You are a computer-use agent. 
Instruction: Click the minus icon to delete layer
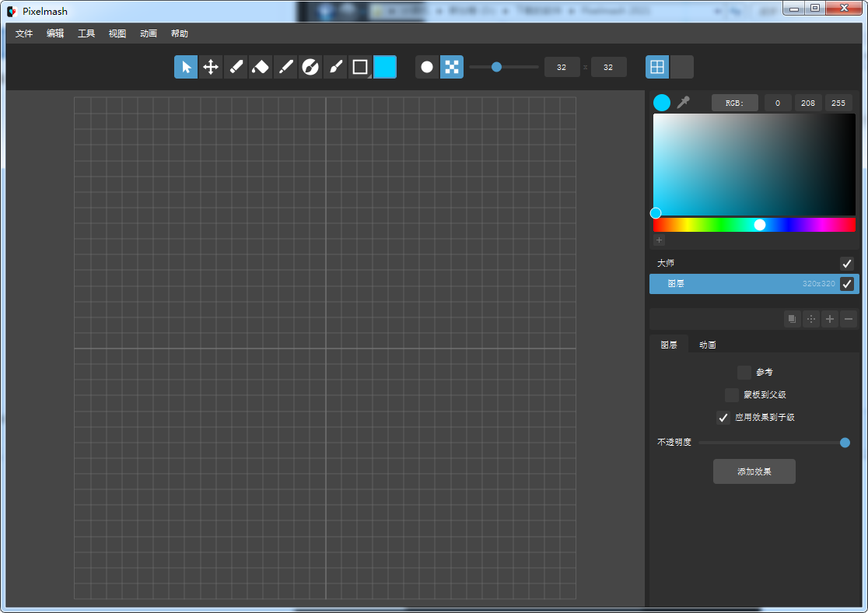click(x=849, y=319)
